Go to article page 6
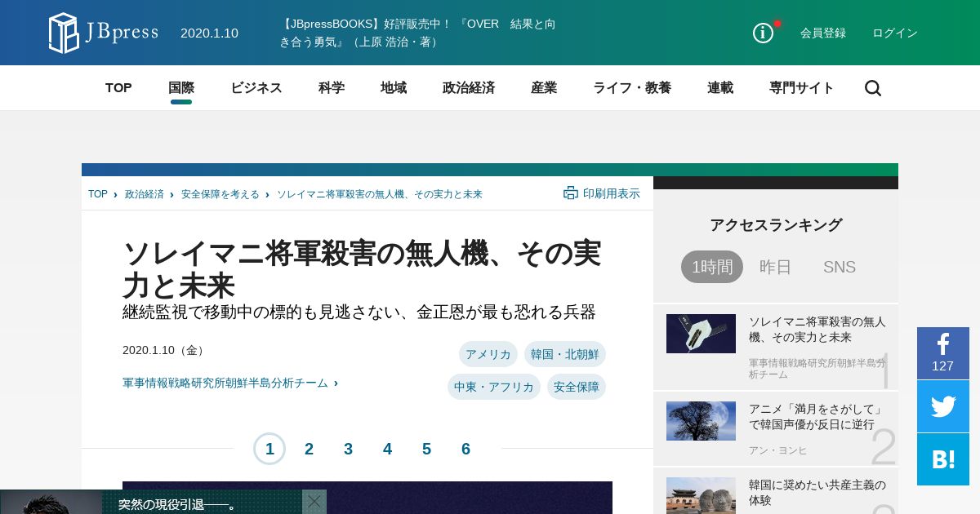Viewport: 980px width, 514px height. pyautogui.click(x=465, y=449)
